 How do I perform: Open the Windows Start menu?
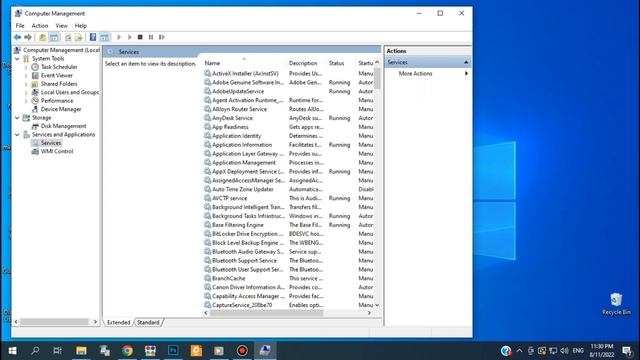12,351
